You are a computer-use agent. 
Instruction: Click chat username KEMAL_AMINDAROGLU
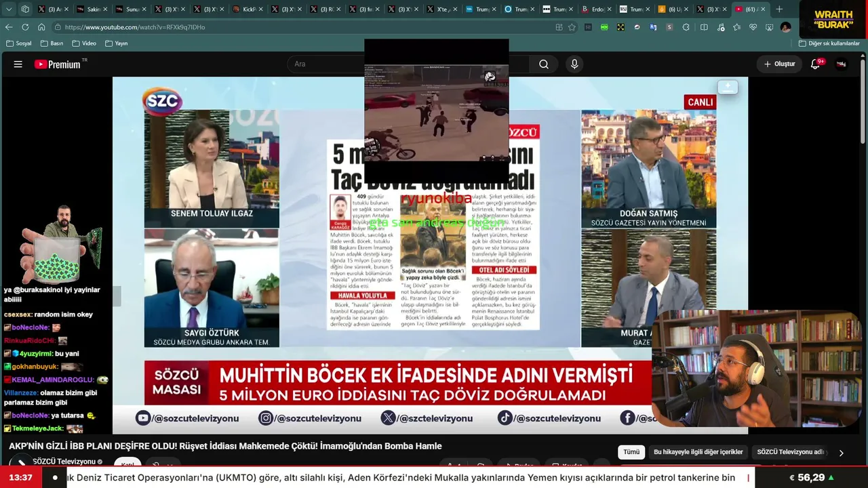52,380
